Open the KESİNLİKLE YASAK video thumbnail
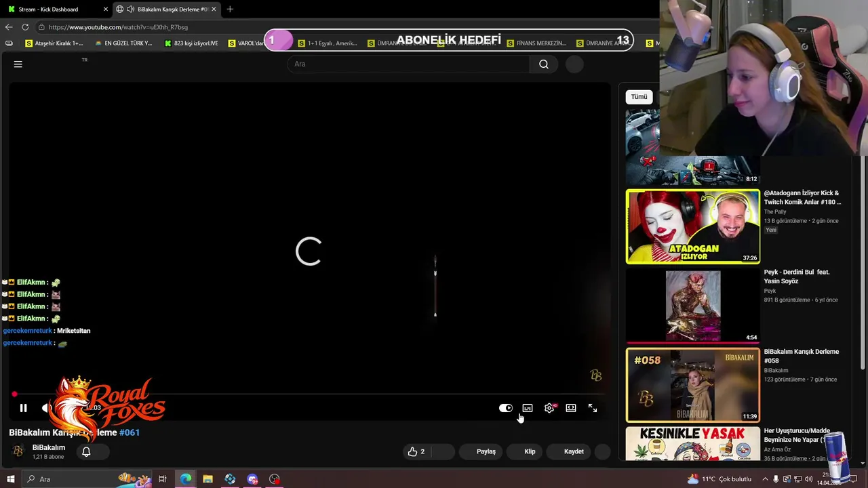The height and width of the screenshot is (488, 868). coord(692,443)
